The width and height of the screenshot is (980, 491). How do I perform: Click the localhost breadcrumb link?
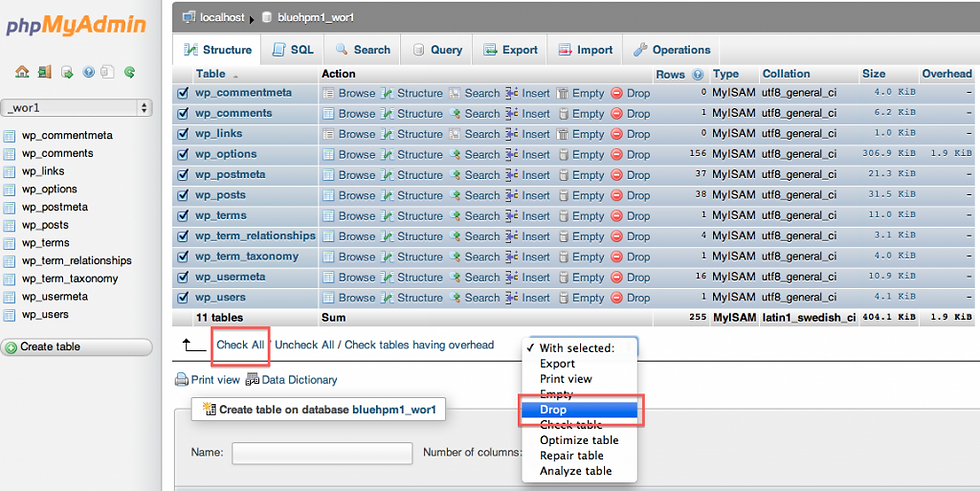pyautogui.click(x=222, y=17)
